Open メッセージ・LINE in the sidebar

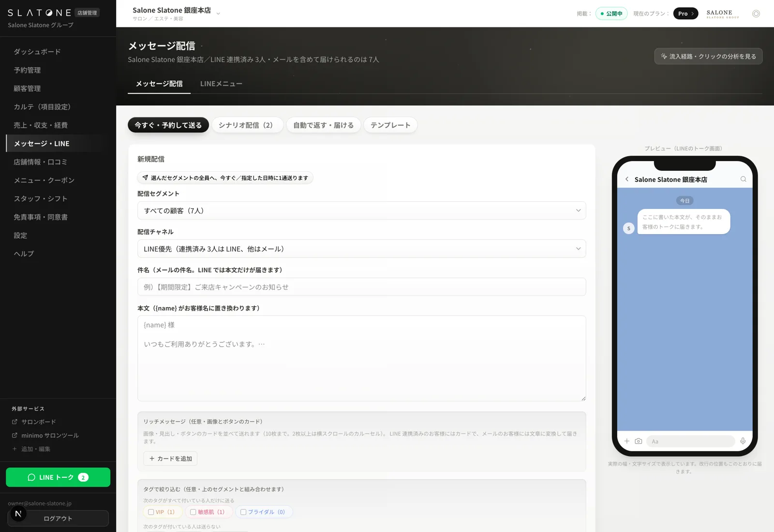click(58, 144)
